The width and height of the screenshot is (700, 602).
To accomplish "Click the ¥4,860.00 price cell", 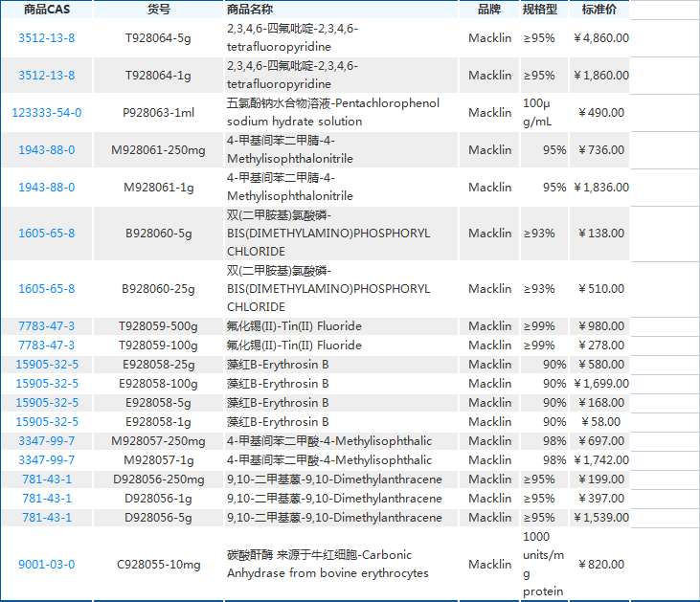I will click(x=600, y=38).
